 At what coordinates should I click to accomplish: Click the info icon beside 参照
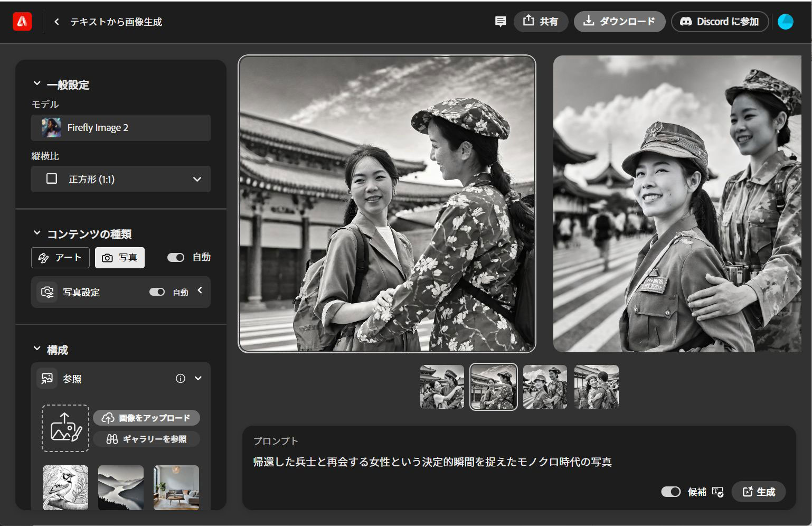pyautogui.click(x=181, y=378)
